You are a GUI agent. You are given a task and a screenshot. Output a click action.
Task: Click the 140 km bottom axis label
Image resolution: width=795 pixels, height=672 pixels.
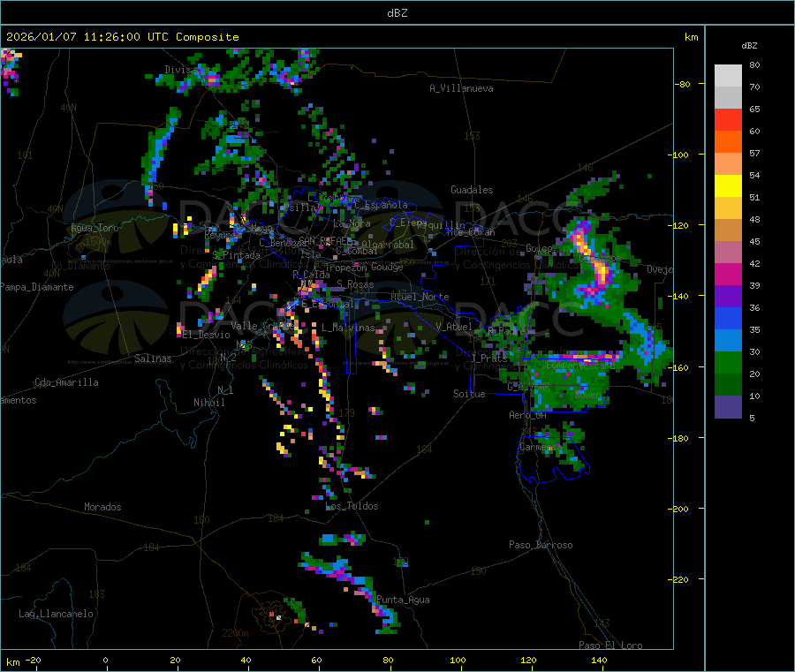(599, 660)
